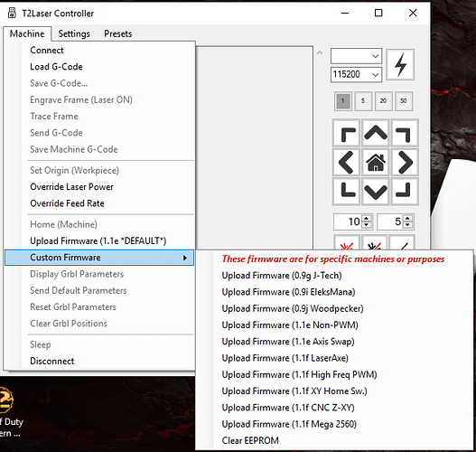Upload Firmware 0.9g J-Tech
The height and width of the screenshot is (452, 476).
coord(334,276)
